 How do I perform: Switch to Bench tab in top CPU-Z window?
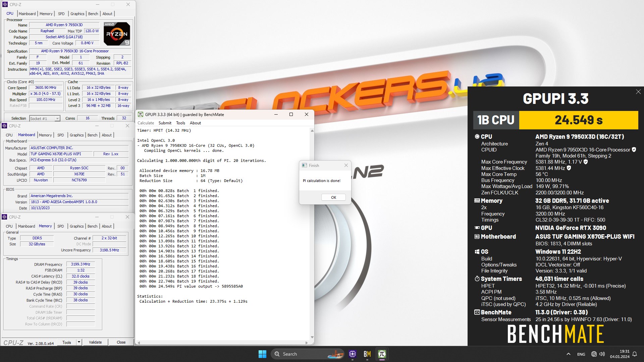point(93,14)
